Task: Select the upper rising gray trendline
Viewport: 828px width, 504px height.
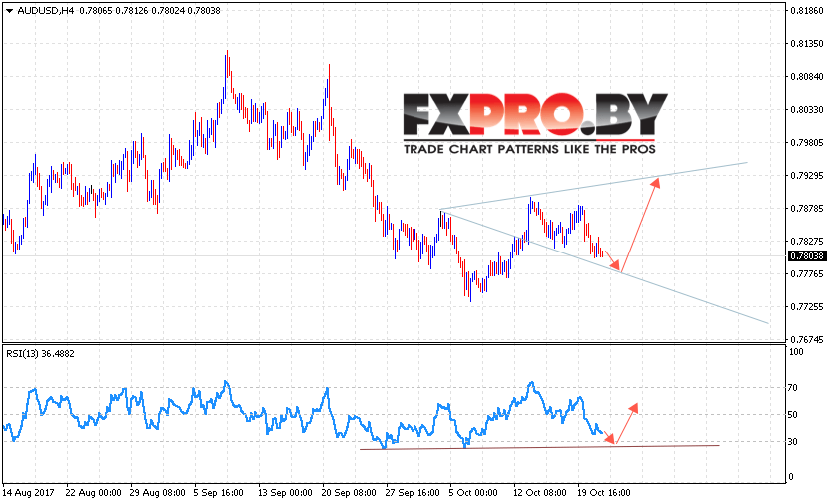Action: pyautogui.click(x=594, y=187)
